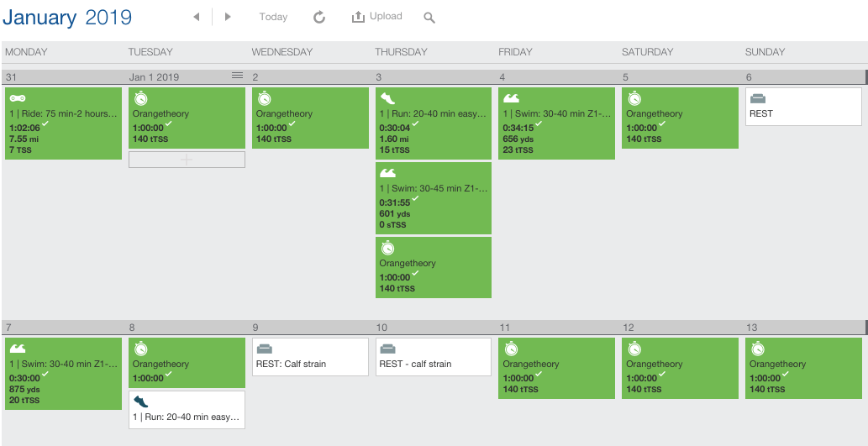Viewport: 868px width, 446px height.
Task: Open the Jan 1 day options menu
Action: click(238, 76)
